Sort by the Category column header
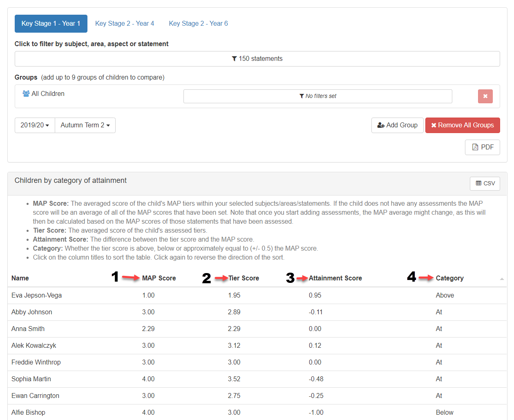Screen dimensions: 514x420 click(x=450, y=278)
